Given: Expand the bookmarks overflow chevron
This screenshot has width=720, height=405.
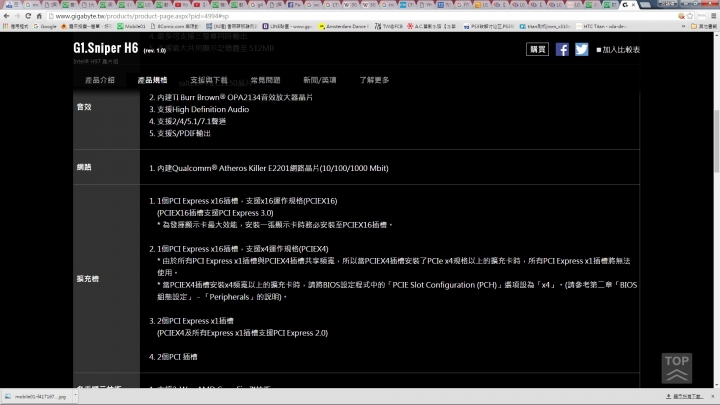Looking at the screenshot, I should point(684,26).
